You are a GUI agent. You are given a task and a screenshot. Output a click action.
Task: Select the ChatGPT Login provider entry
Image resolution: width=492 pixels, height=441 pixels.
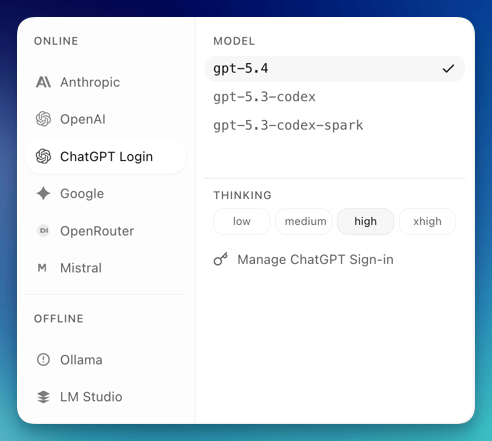(x=105, y=156)
